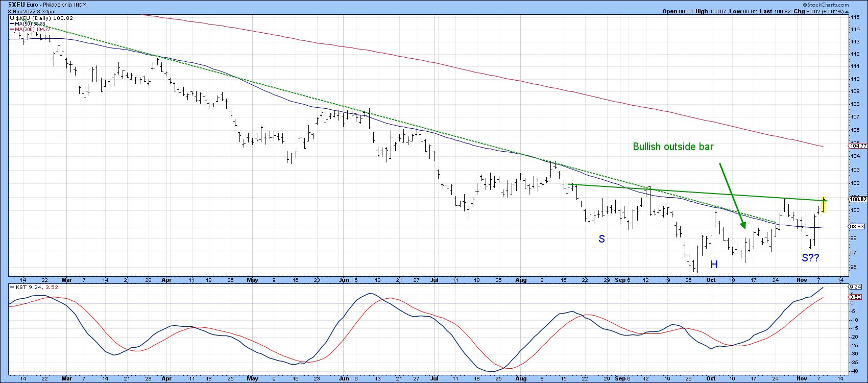This screenshot has height=383, width=868.
Task: Click the Aug month label on date axis
Action: (x=521, y=280)
